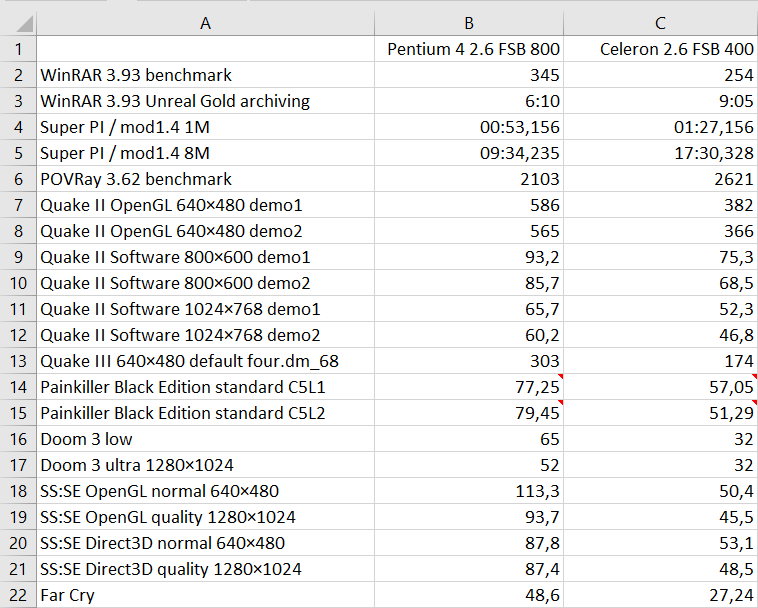Image resolution: width=758 pixels, height=608 pixels.
Task: Select 'Quake II OpenGL 640×480 demo2' cell
Action: click(x=205, y=231)
